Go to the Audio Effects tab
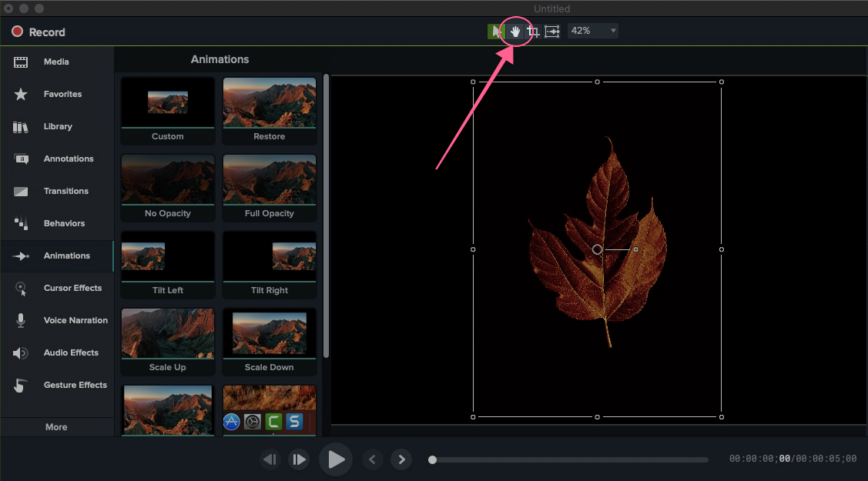868x481 pixels. pos(71,352)
